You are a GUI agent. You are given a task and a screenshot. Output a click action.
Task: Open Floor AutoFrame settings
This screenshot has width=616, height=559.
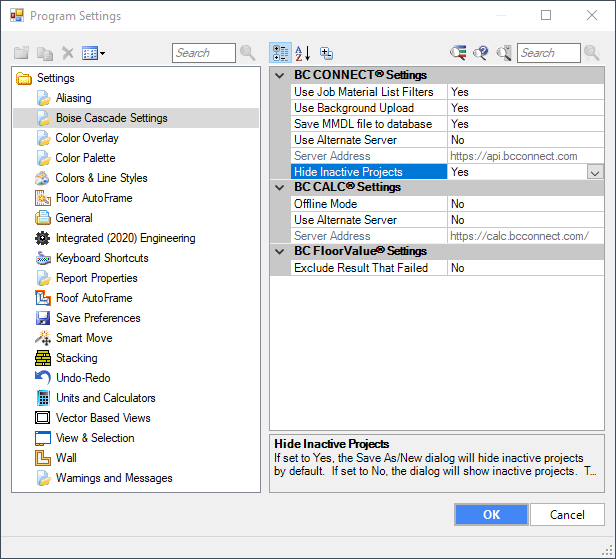click(x=94, y=198)
